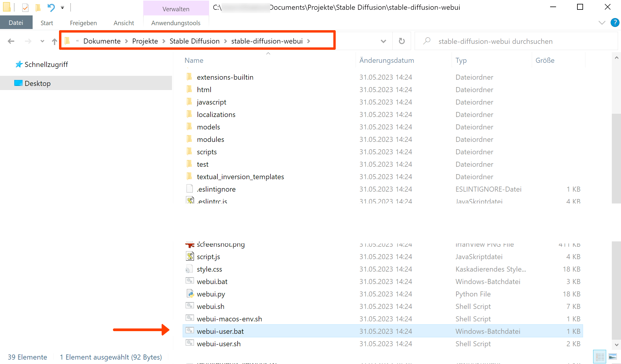Click the Undo icon in quick access toolbar
Screen dimensions: 621x364
click(x=51, y=7)
